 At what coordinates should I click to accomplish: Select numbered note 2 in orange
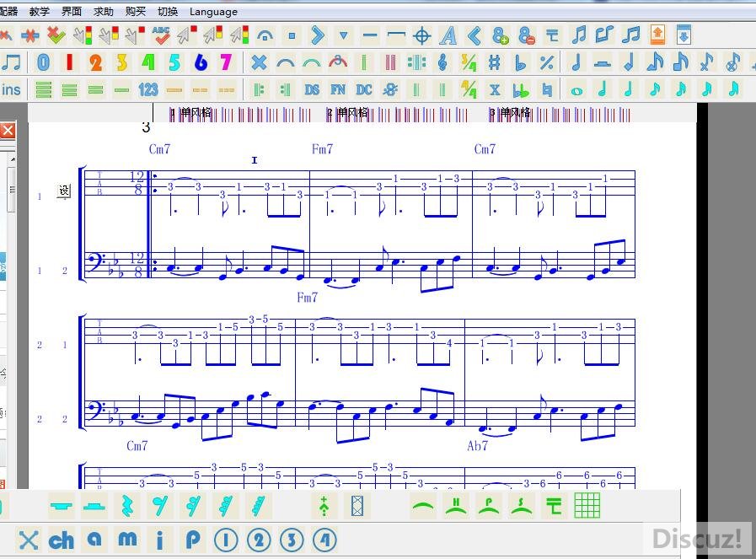click(x=95, y=62)
